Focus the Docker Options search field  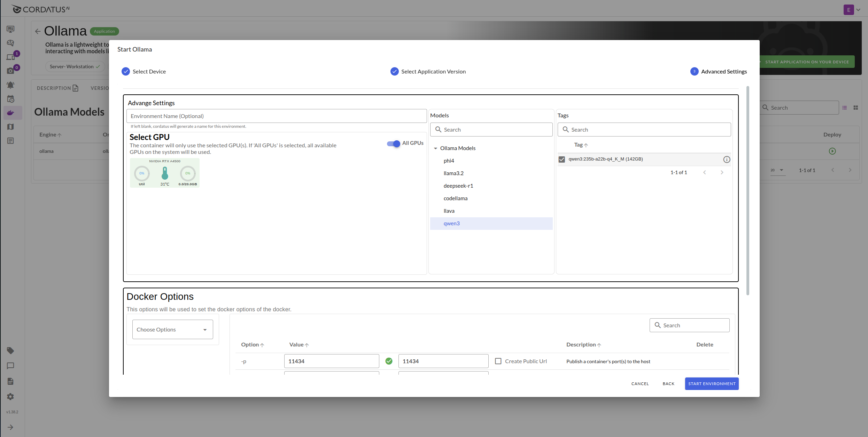689,325
